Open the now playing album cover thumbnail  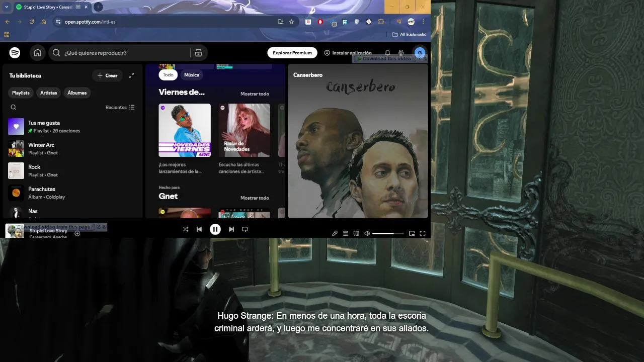15,231
